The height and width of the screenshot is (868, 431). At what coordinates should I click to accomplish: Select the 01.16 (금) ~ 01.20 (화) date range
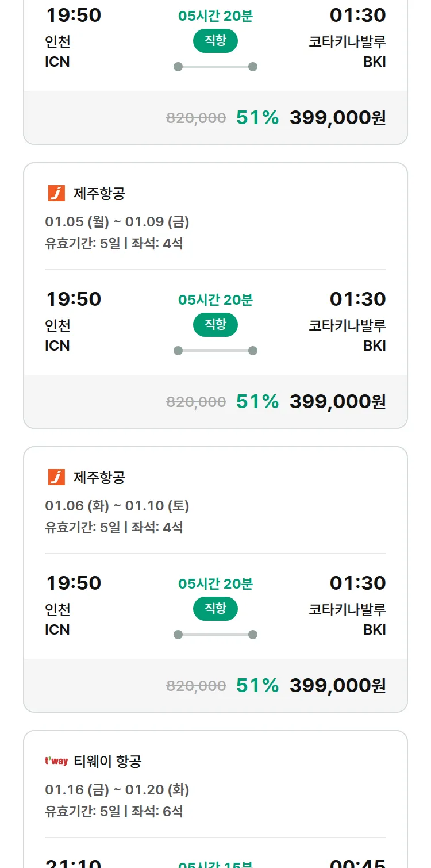point(117,789)
